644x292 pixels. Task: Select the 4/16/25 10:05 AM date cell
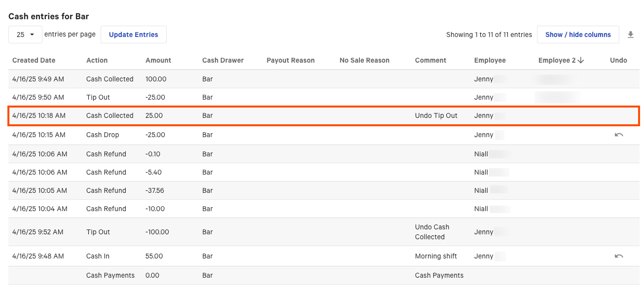pyautogui.click(x=40, y=190)
